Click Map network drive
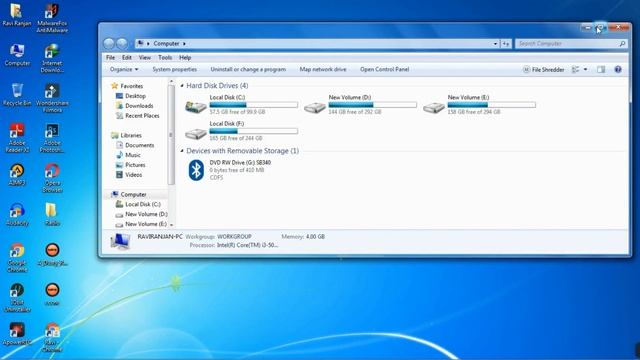The image size is (640, 360). point(323,69)
